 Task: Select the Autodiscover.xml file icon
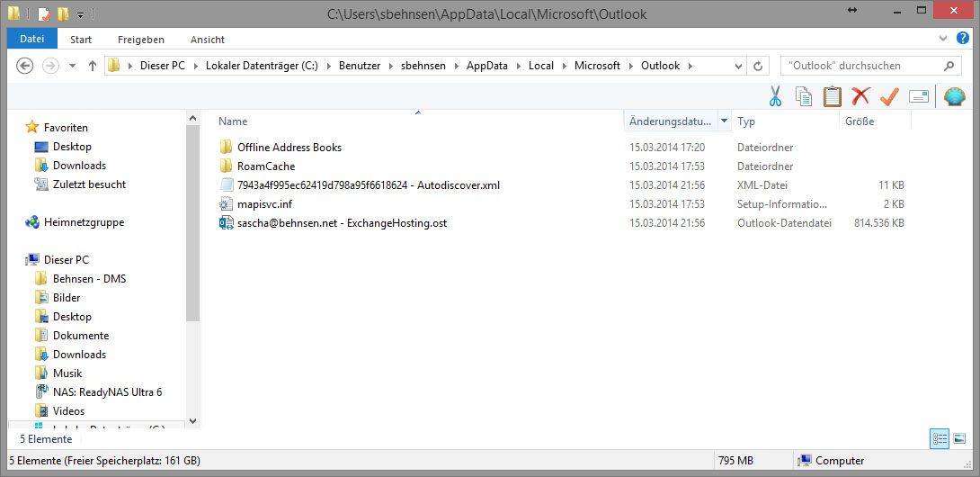pos(227,185)
